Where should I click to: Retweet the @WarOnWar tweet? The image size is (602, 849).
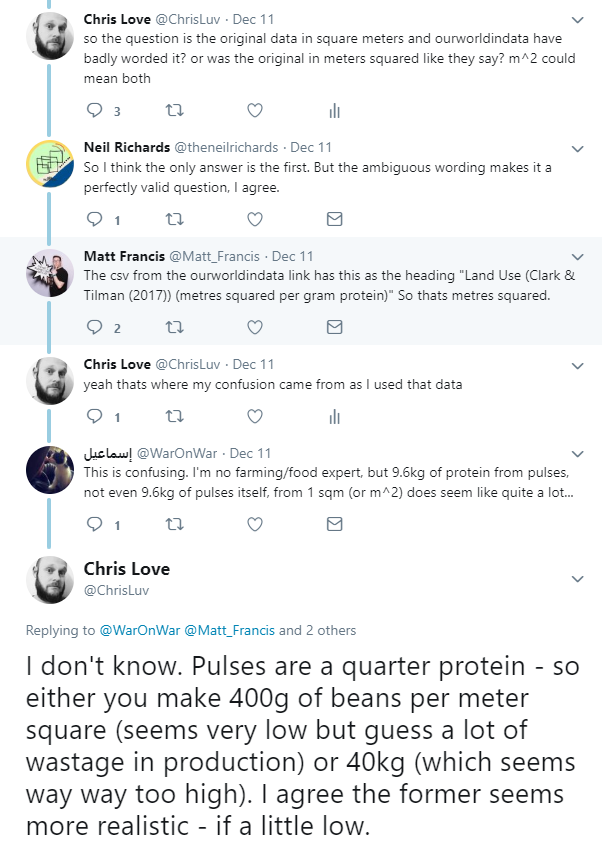175,524
